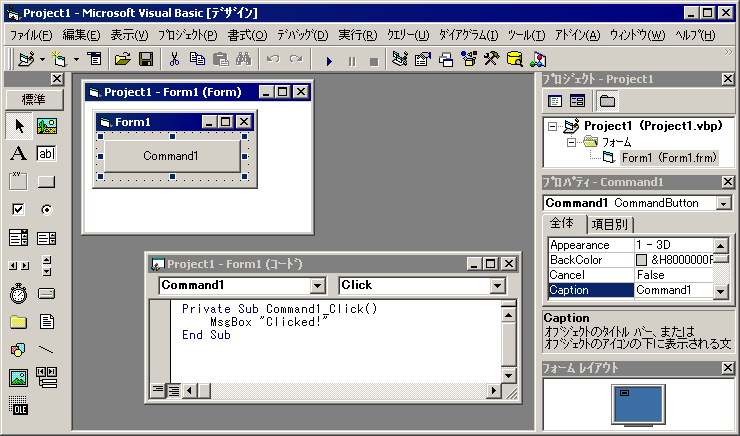This screenshot has height=436, width=740.
Task: Select the OptionButton tool in the toolbox
Action: (x=47, y=210)
